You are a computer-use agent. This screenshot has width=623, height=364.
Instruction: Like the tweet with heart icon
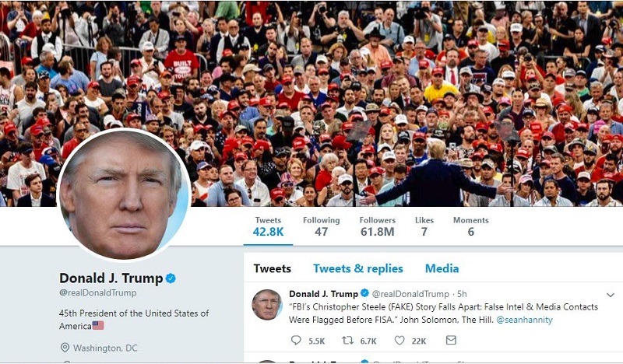(x=399, y=340)
